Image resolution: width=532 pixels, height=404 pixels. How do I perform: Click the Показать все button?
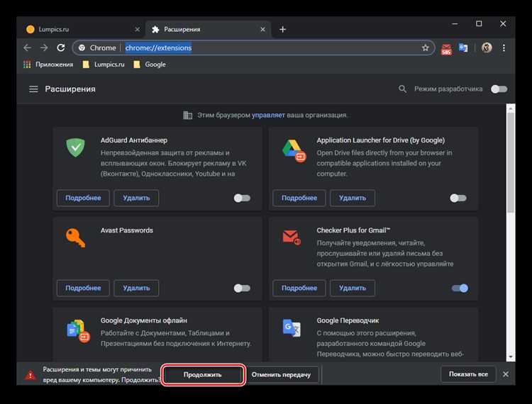coord(468,374)
